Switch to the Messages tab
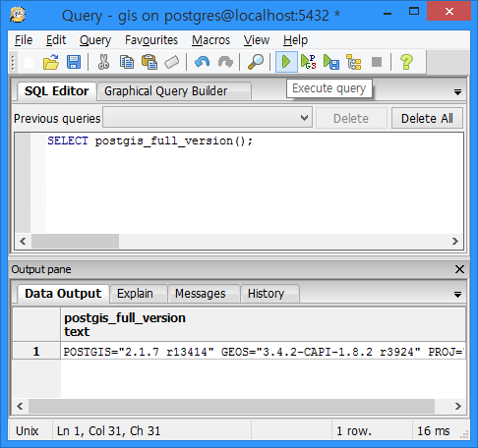Screen dimensions: 478x448 pyautogui.click(x=201, y=294)
